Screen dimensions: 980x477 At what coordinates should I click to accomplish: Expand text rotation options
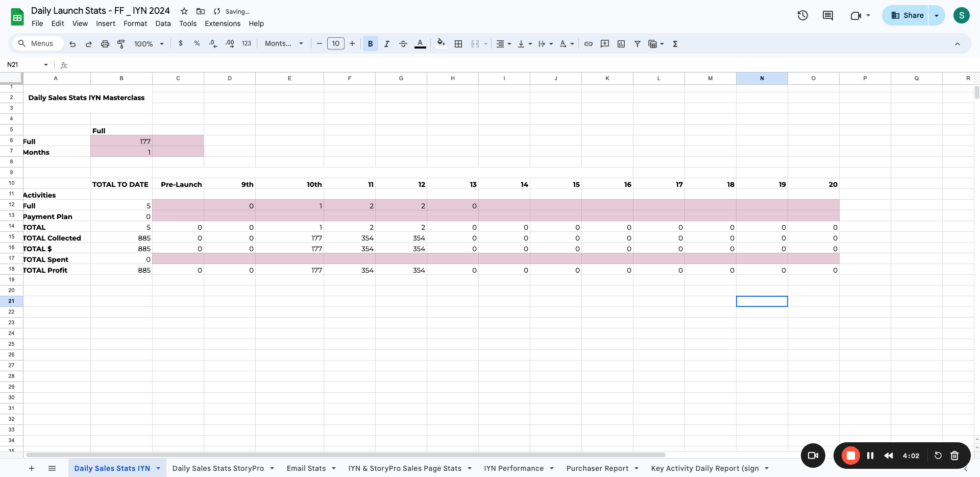click(x=572, y=44)
